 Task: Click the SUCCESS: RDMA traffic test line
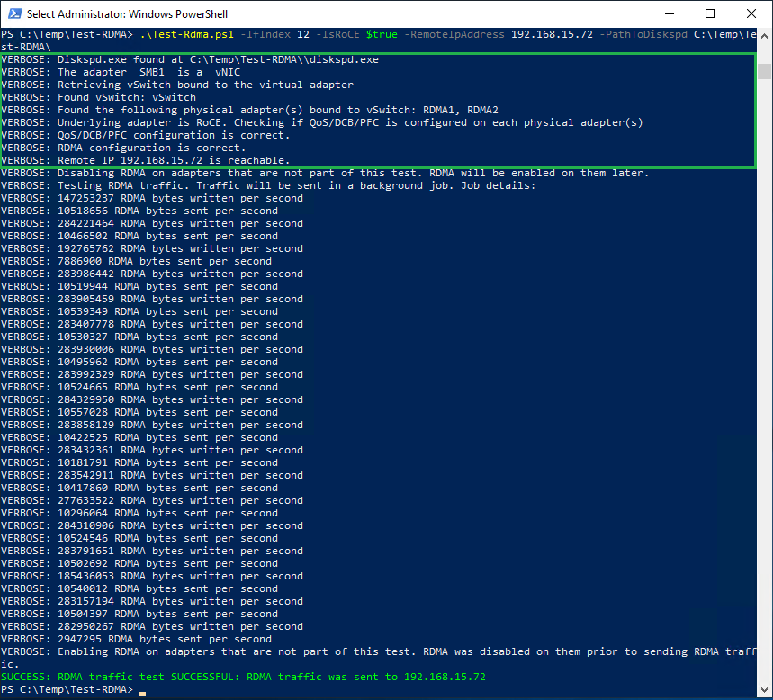click(x=243, y=676)
